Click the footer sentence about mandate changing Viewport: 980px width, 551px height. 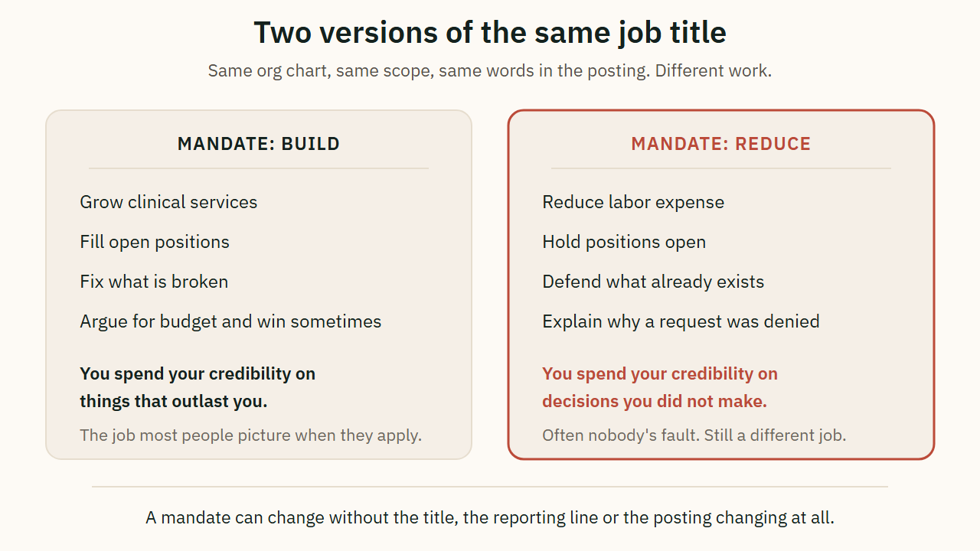[x=490, y=517]
